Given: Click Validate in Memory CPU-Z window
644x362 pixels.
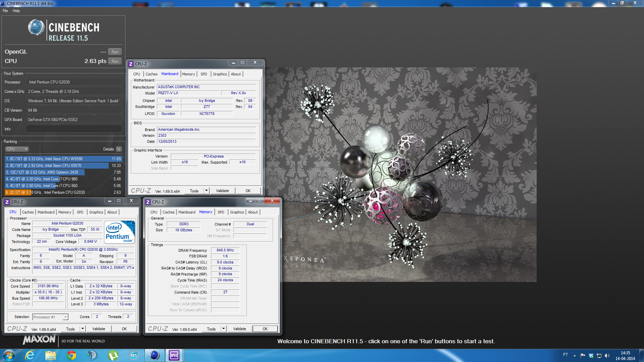Looking at the screenshot, I should (x=239, y=329).
